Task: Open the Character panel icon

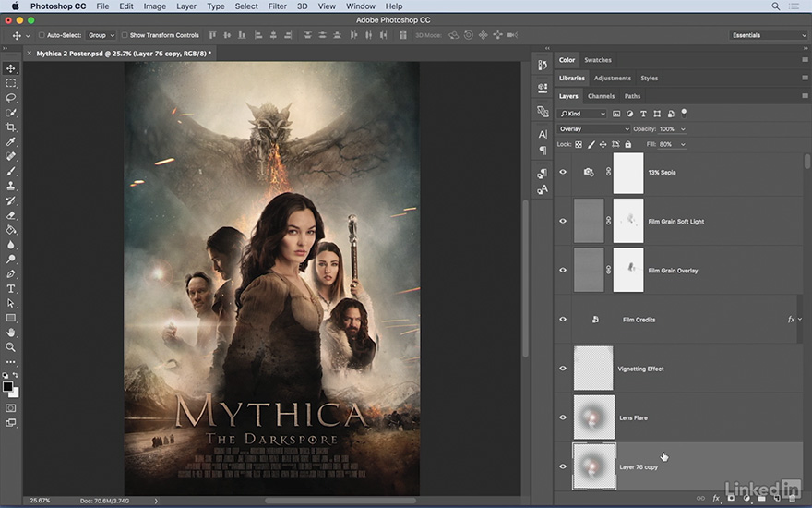Action: 543,134
